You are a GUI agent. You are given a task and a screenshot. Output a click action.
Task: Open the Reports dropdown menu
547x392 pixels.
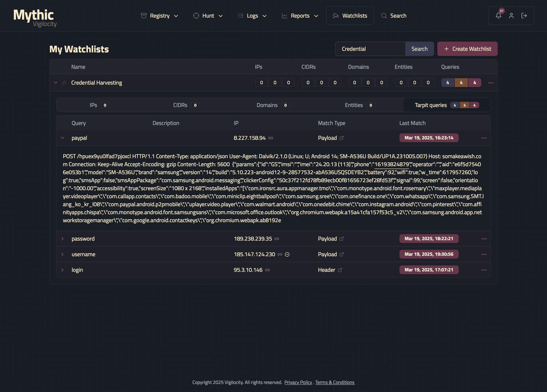(300, 16)
